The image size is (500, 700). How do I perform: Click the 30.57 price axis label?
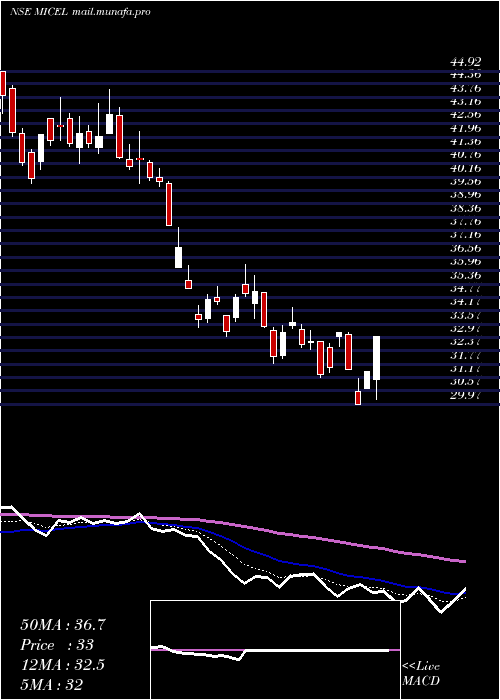pyautogui.click(x=465, y=383)
